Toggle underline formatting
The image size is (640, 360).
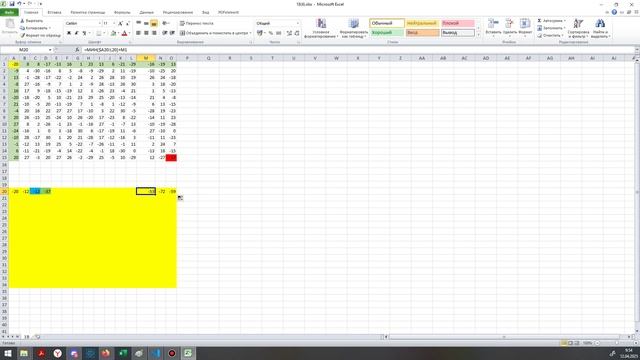click(84, 33)
